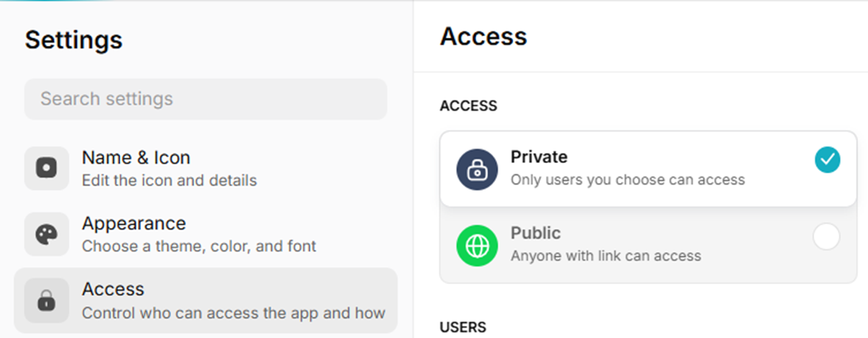Click the USERS section heading

pyautogui.click(x=463, y=328)
